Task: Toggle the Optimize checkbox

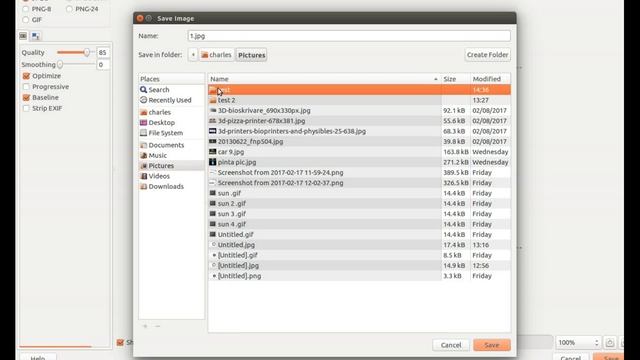Action: (27, 76)
